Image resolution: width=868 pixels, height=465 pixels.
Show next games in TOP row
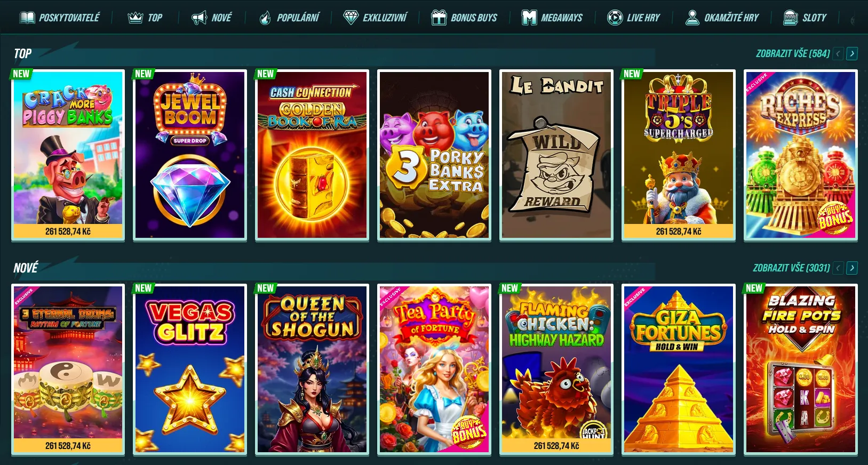pyautogui.click(x=852, y=53)
